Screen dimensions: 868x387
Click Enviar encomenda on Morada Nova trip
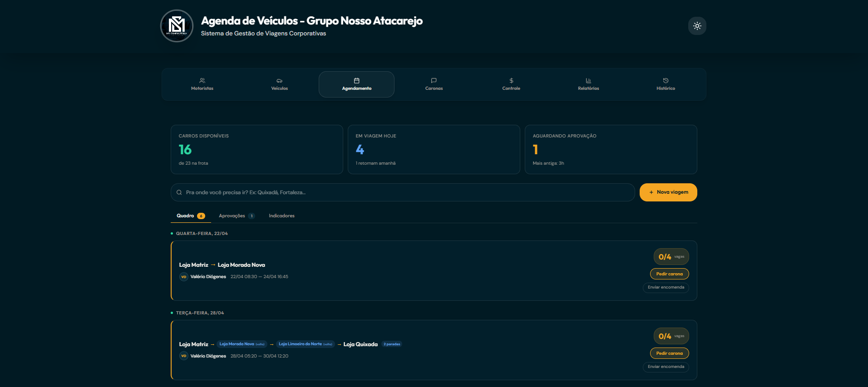(x=666, y=288)
